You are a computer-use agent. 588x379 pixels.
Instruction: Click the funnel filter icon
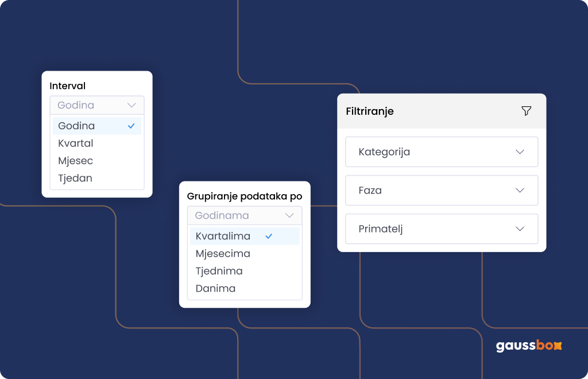[526, 111]
